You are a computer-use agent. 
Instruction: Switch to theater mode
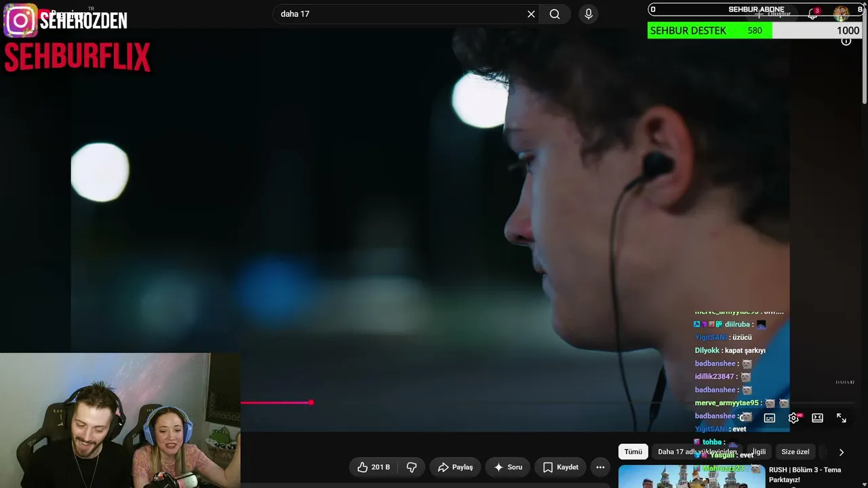click(x=818, y=418)
